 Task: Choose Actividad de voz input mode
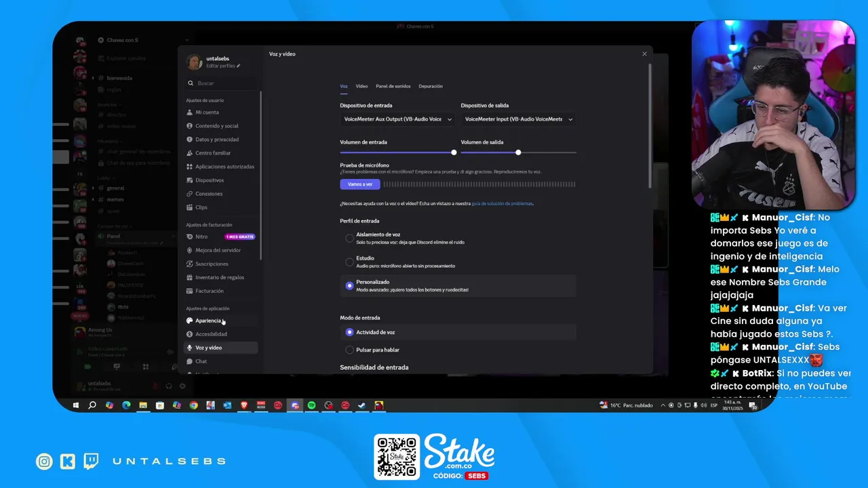[458, 332]
